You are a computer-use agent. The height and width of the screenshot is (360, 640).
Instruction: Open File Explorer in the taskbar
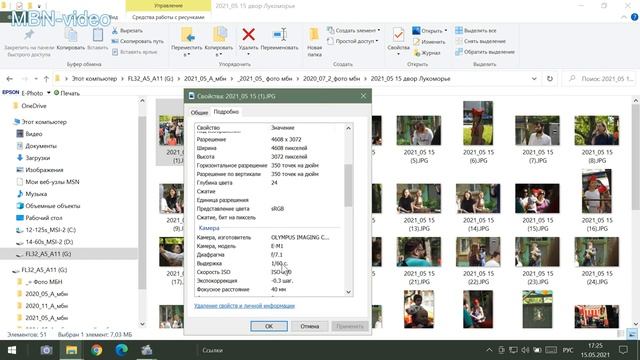pyautogui.click(x=71, y=350)
